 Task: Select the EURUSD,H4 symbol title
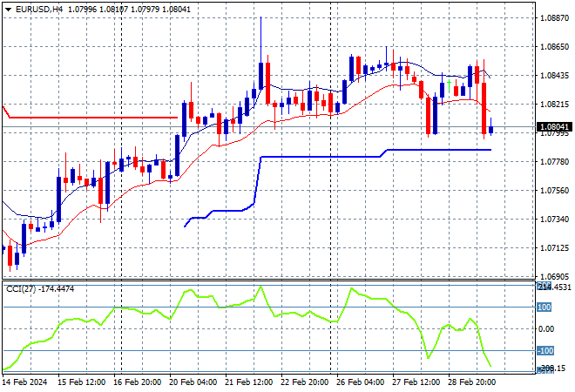pyautogui.click(x=39, y=10)
